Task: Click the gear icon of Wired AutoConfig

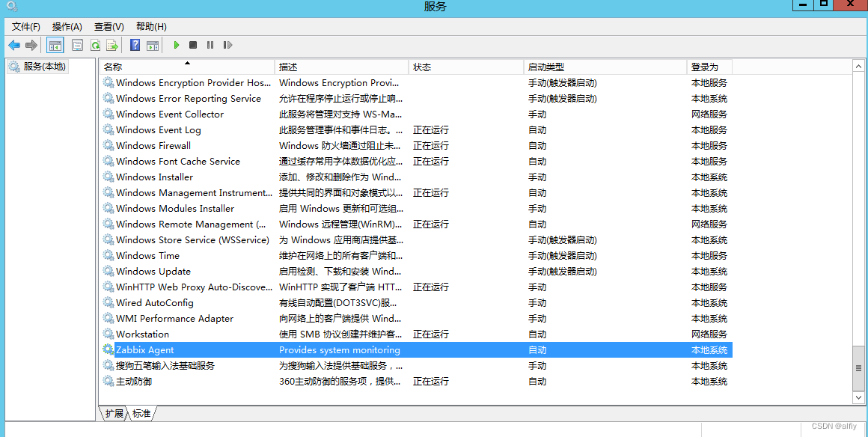Action: click(108, 303)
